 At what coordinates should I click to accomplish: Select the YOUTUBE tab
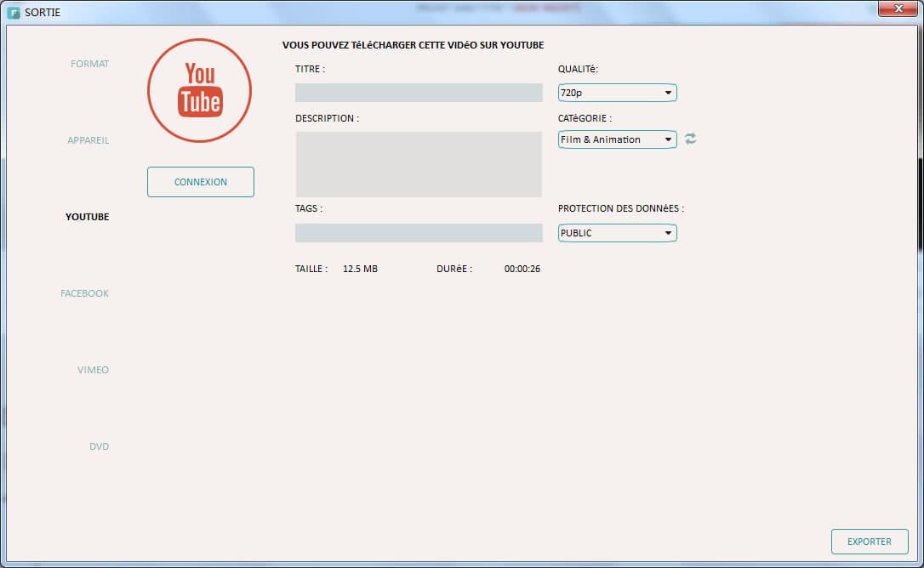tap(88, 217)
